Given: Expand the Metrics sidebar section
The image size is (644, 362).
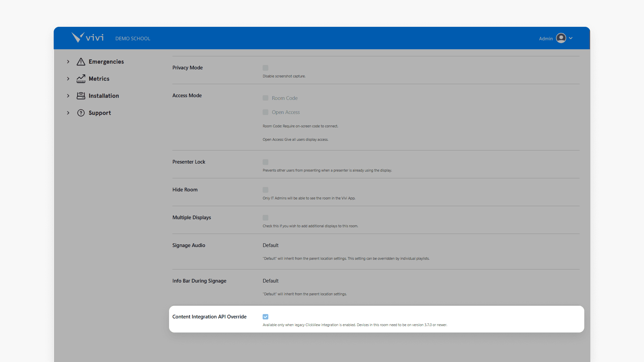Looking at the screenshot, I should coord(68,79).
